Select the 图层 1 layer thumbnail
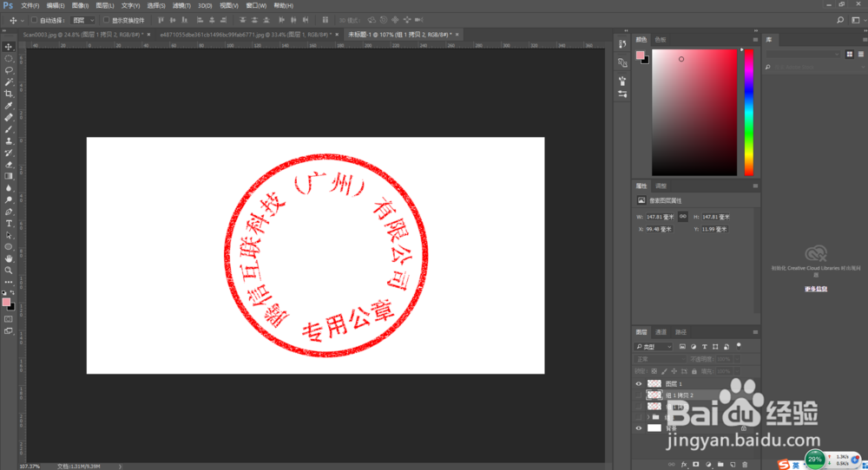The height and width of the screenshot is (470, 868). click(x=654, y=384)
